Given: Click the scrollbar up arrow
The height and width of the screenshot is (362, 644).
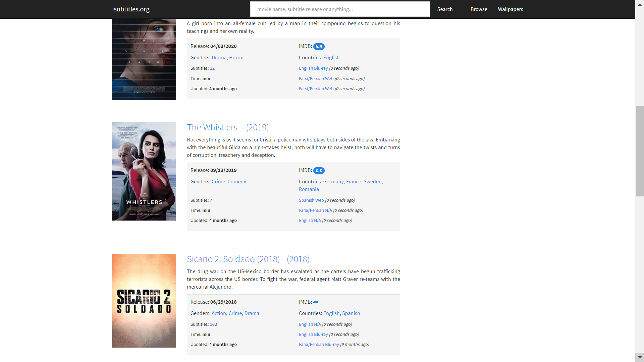Looking at the screenshot, I should [640, 5].
